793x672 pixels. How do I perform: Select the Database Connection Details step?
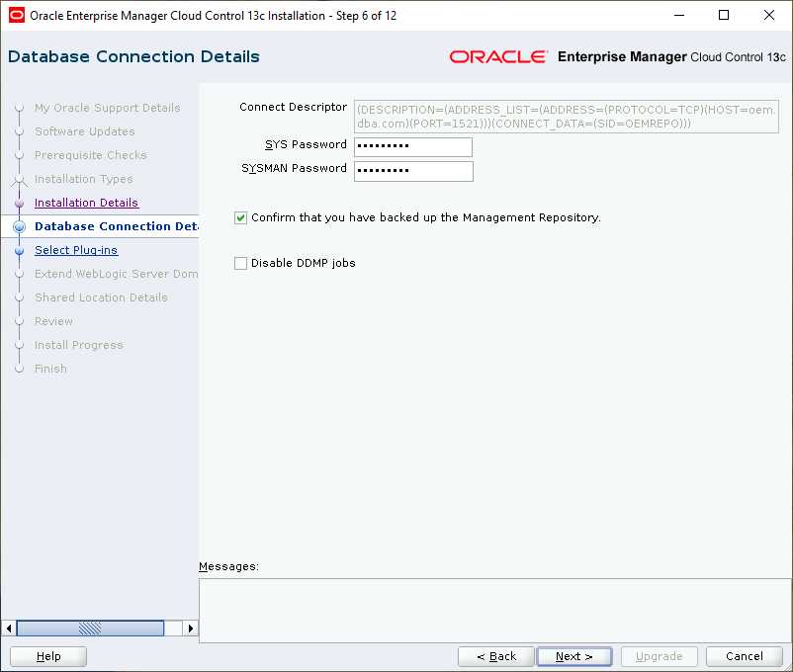(x=117, y=226)
